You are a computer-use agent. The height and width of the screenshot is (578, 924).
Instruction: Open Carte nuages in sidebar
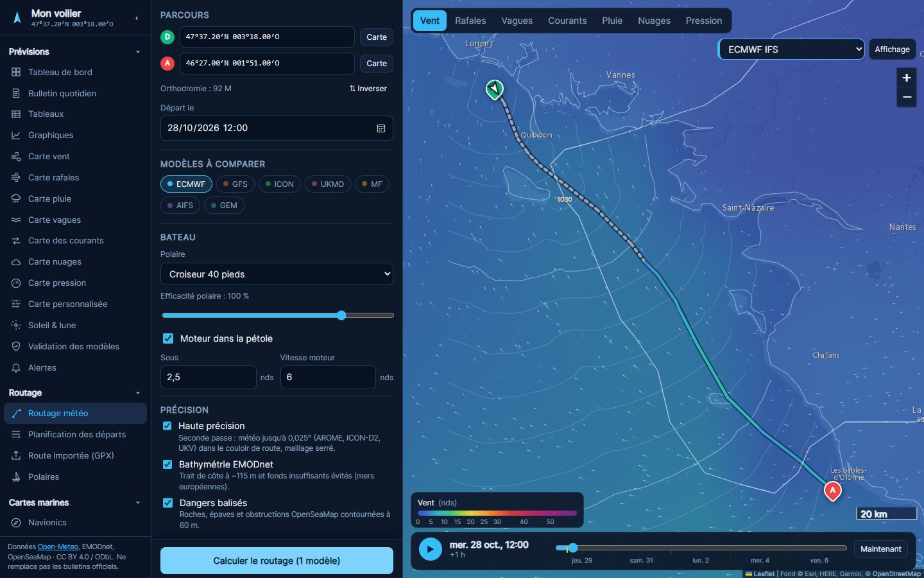coord(75,261)
